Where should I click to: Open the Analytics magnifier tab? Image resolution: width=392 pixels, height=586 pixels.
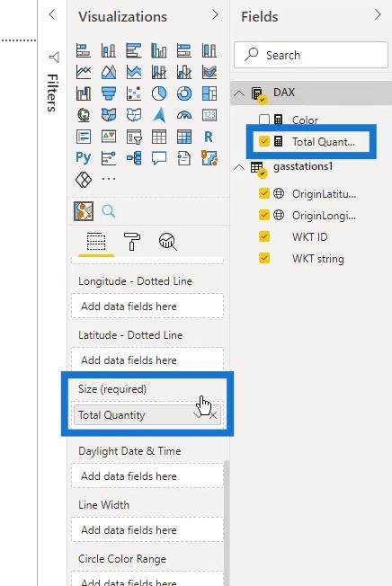coord(168,242)
